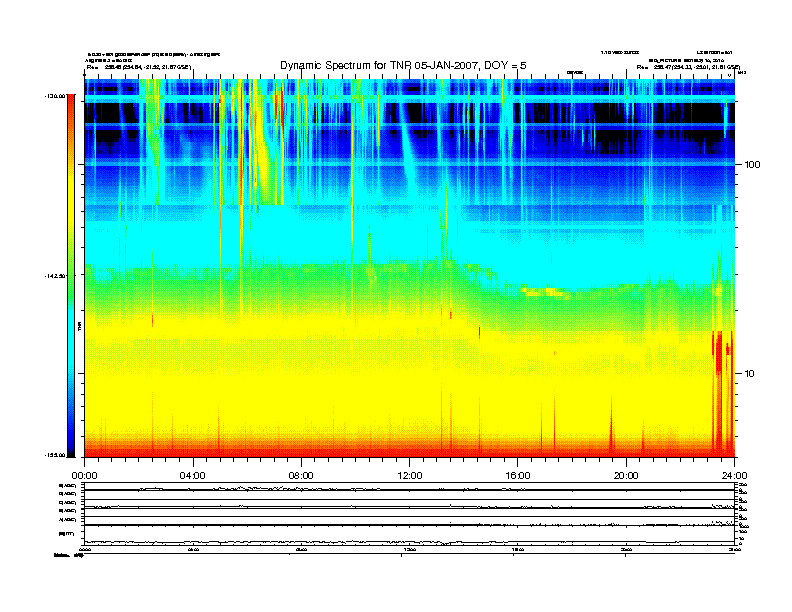The width and height of the screenshot is (792, 612).
Task: Click the '24:00' time axis label
Action: (735, 476)
